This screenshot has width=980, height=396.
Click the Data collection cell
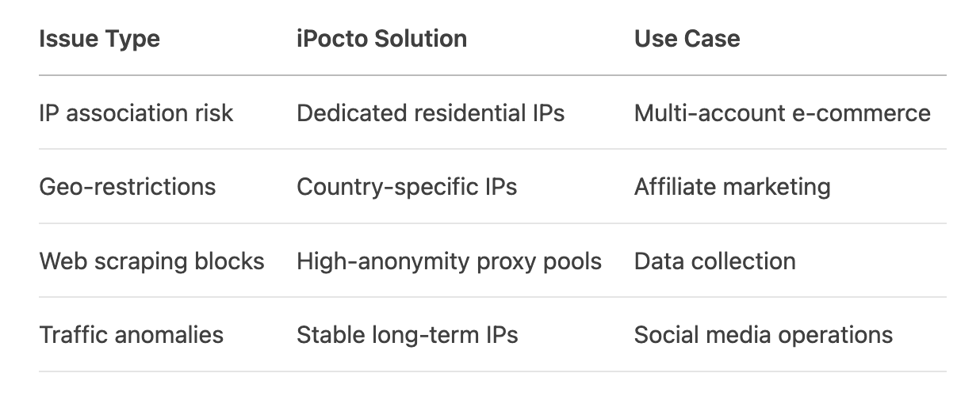click(x=714, y=261)
